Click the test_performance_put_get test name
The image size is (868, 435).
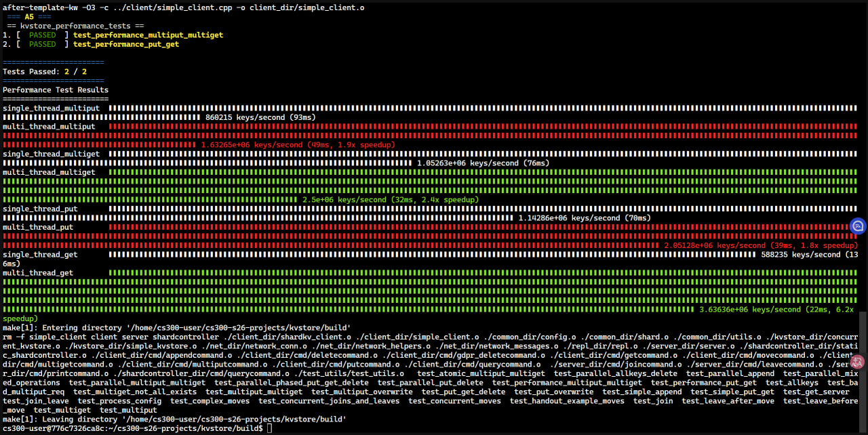pos(126,44)
